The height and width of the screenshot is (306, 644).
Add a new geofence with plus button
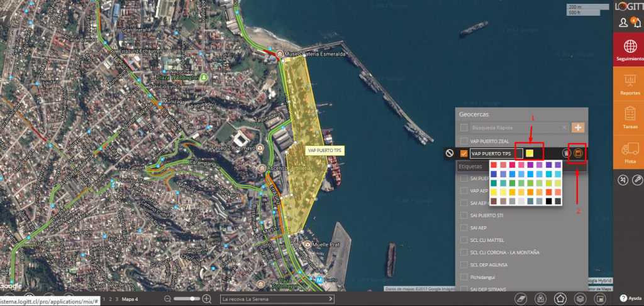(x=578, y=128)
